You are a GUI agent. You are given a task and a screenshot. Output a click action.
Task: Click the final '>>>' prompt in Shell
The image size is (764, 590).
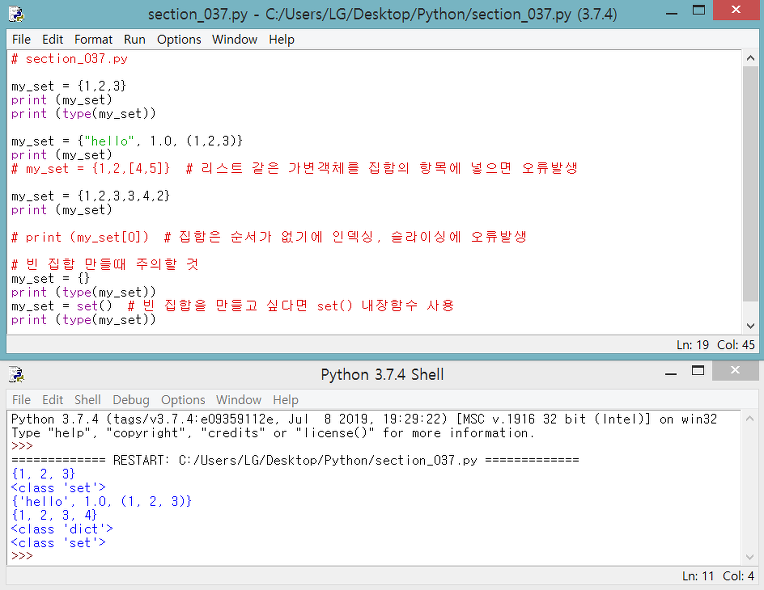coord(22,556)
